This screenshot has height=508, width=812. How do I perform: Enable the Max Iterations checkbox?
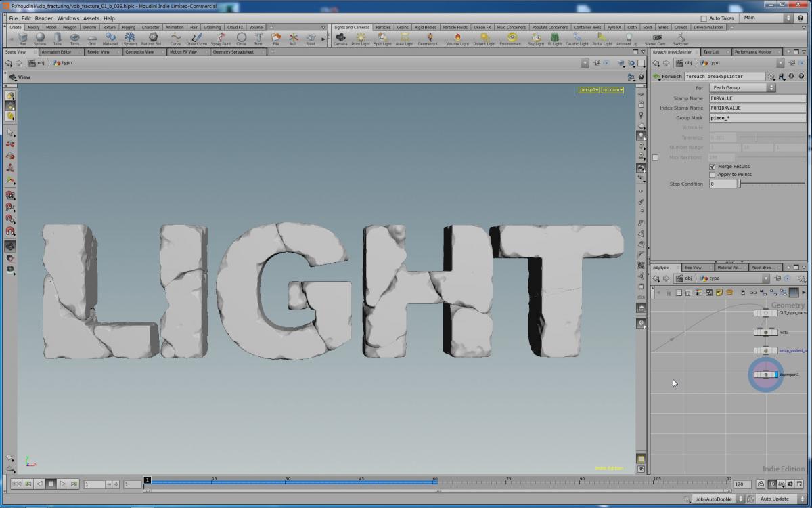coord(655,157)
